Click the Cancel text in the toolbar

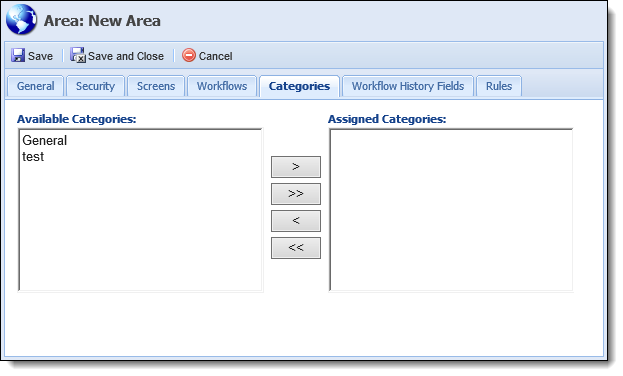click(215, 56)
